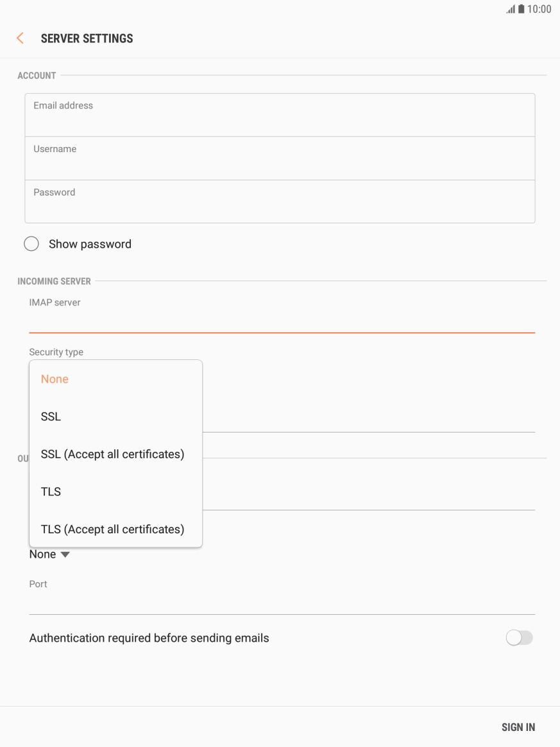Click the SERVER SETTINGS title
560x747 pixels.
[87, 39]
